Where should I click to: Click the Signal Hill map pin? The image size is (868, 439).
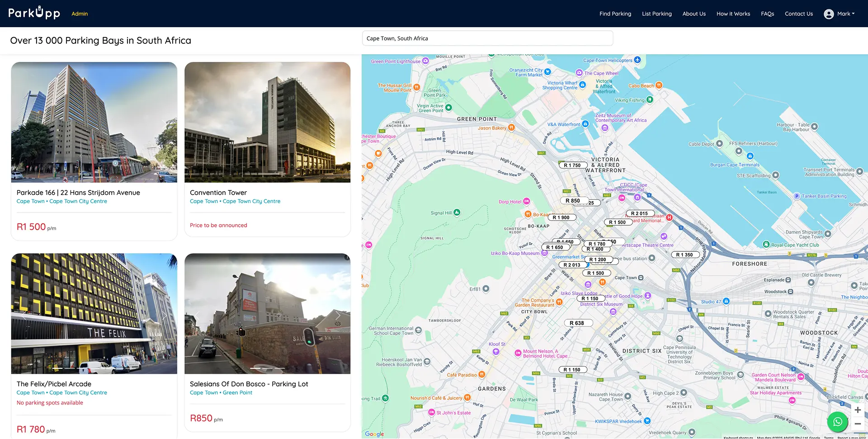457,212
